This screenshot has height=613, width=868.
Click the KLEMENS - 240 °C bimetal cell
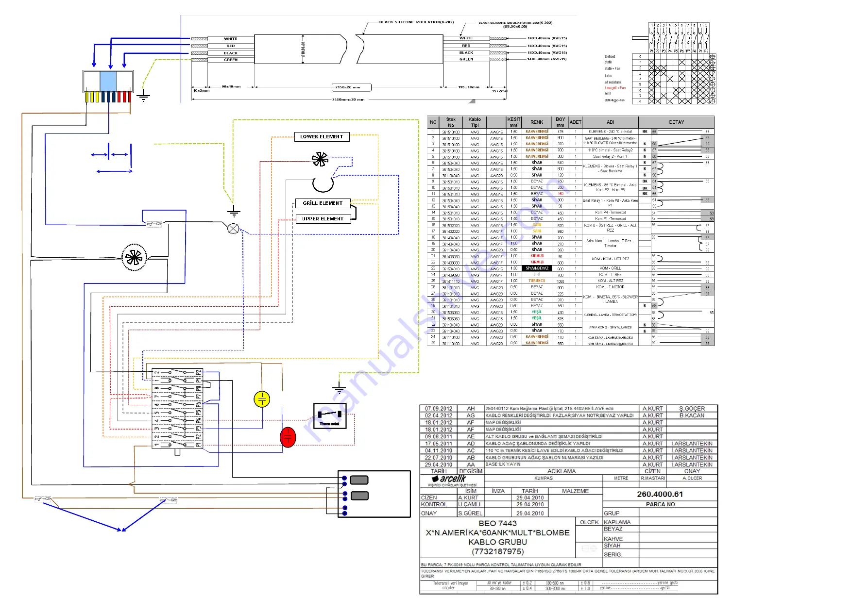610,132
